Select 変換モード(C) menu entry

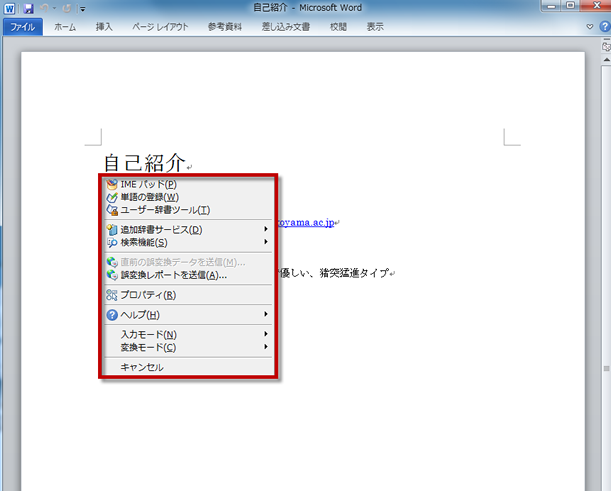coord(188,347)
